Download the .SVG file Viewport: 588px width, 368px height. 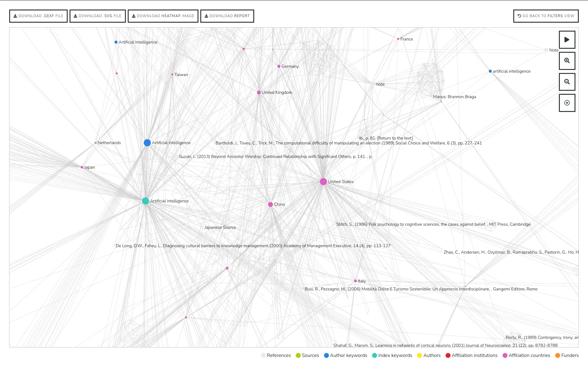[x=96, y=16]
